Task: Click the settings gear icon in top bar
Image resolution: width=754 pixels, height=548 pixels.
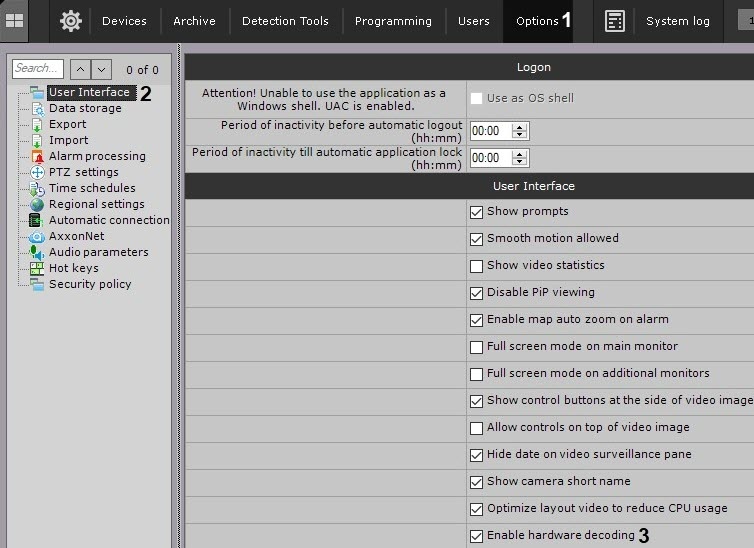Action: tap(70, 21)
